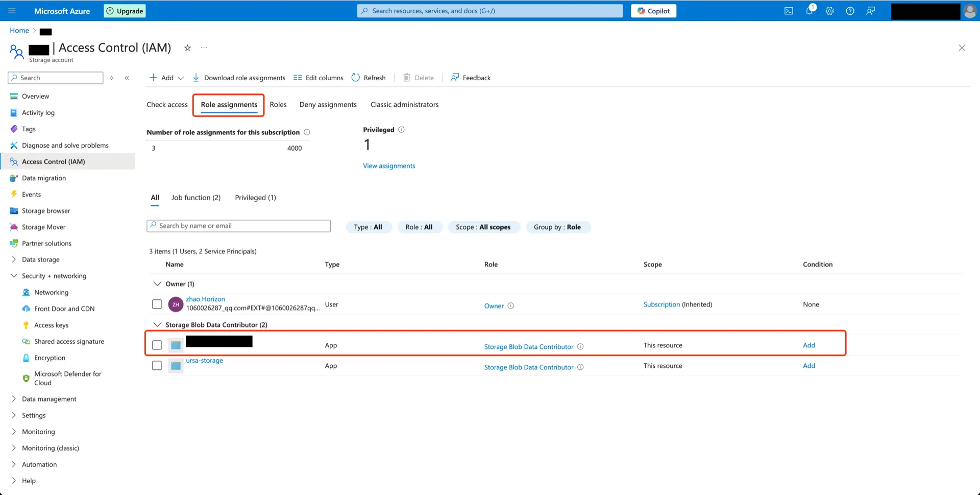
Task: Collapse Storage Blob Data Contributor group
Action: click(157, 325)
